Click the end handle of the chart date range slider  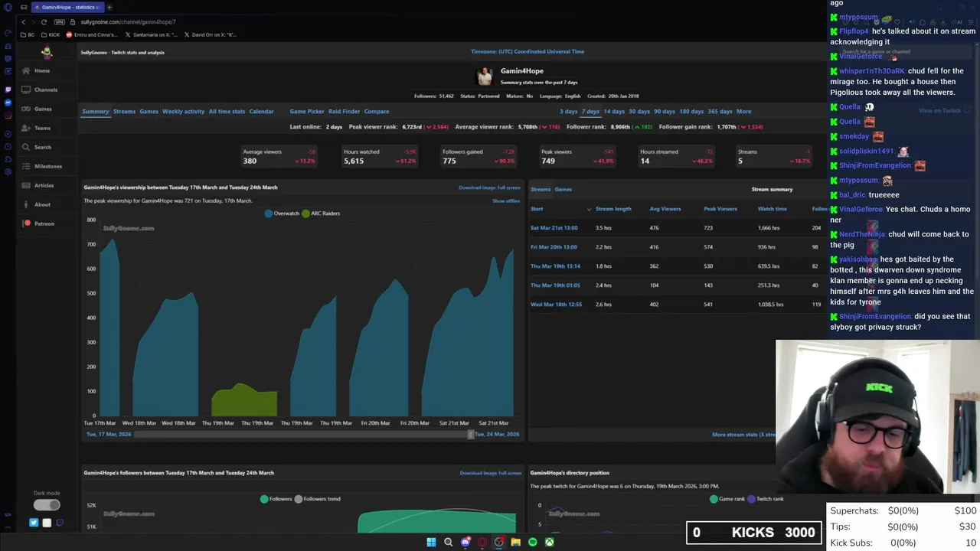tap(471, 435)
